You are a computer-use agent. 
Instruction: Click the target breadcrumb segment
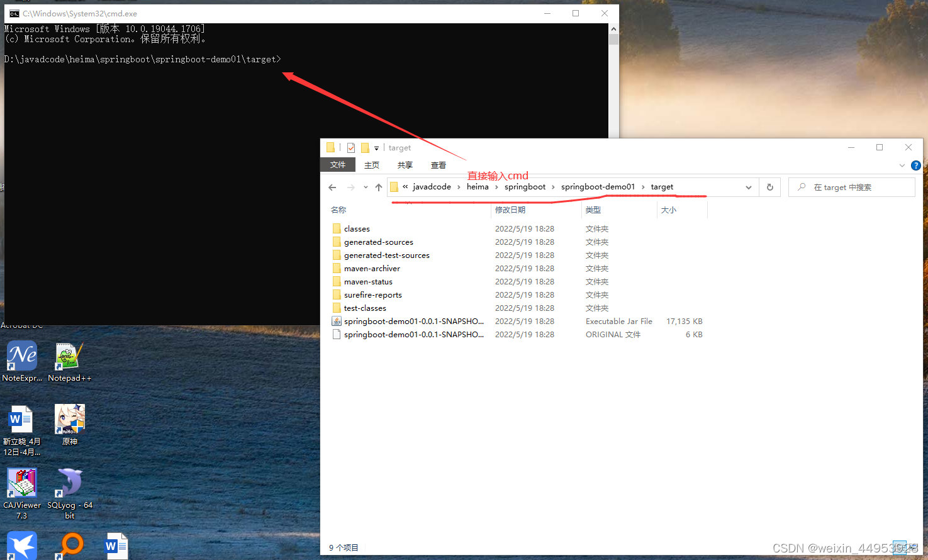662,187
